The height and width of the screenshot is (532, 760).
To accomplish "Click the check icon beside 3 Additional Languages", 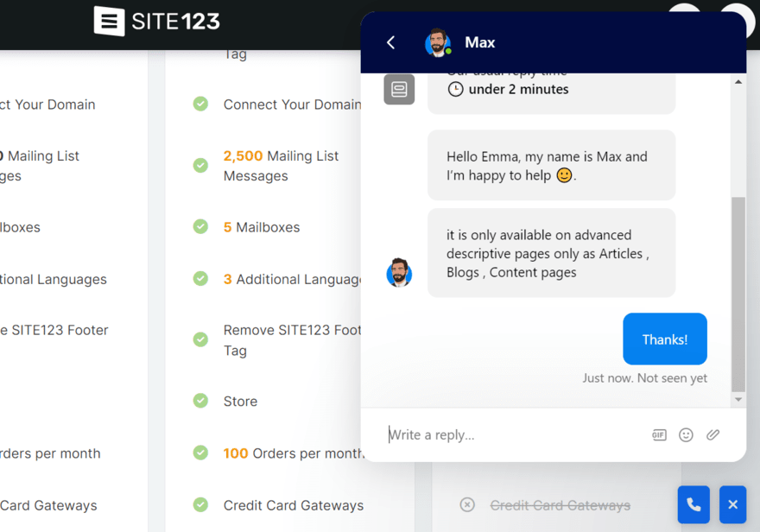I will click(200, 279).
